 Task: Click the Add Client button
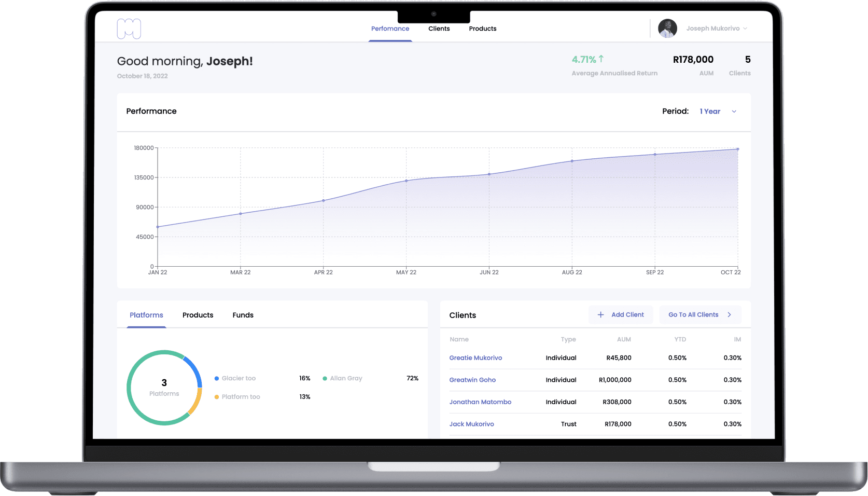620,315
